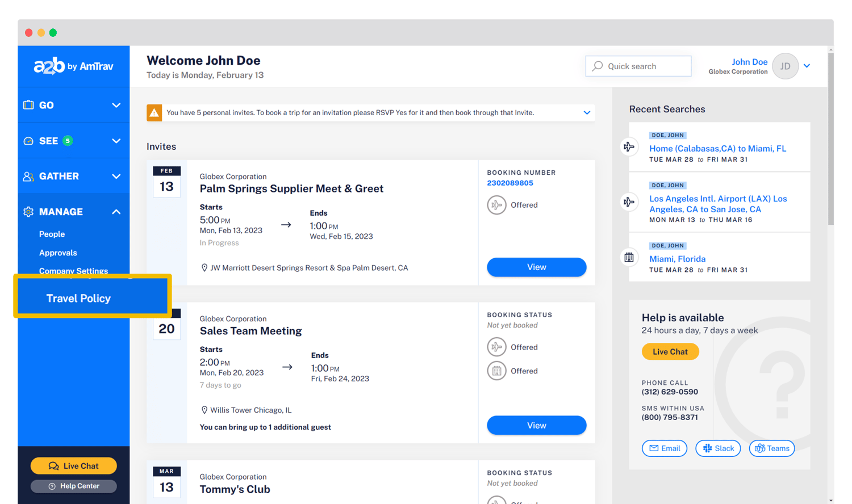Expand the GO sidebar section

(x=116, y=105)
